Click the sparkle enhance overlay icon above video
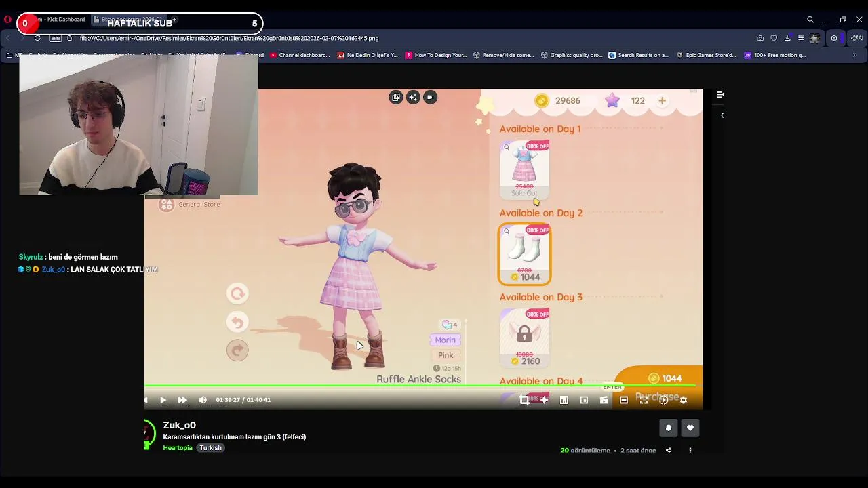The image size is (868, 488). tap(413, 97)
